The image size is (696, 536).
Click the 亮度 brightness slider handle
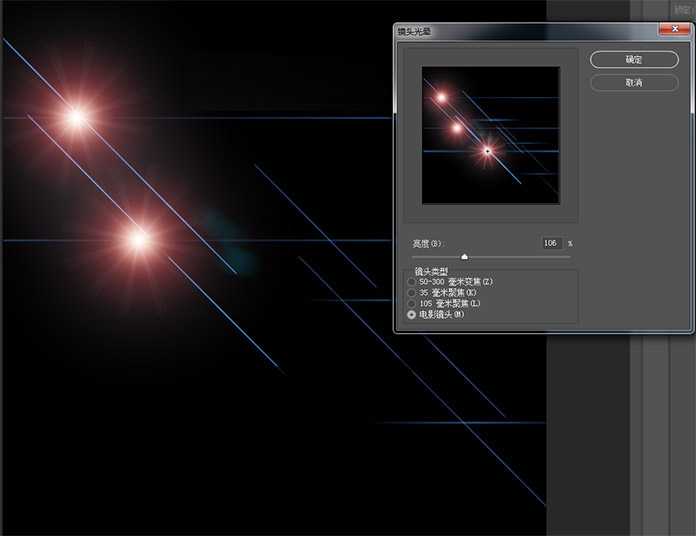(464, 257)
